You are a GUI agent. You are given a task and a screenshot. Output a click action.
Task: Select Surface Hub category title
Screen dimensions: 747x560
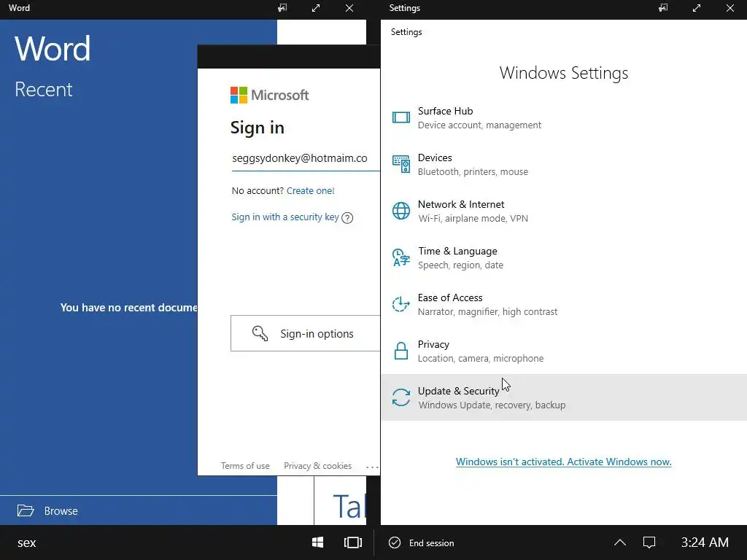coord(446,111)
